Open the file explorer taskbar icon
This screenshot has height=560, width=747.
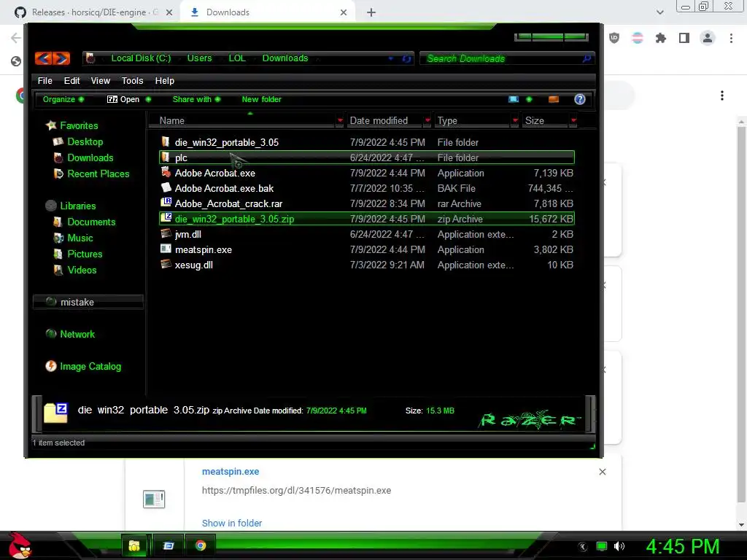[134, 545]
